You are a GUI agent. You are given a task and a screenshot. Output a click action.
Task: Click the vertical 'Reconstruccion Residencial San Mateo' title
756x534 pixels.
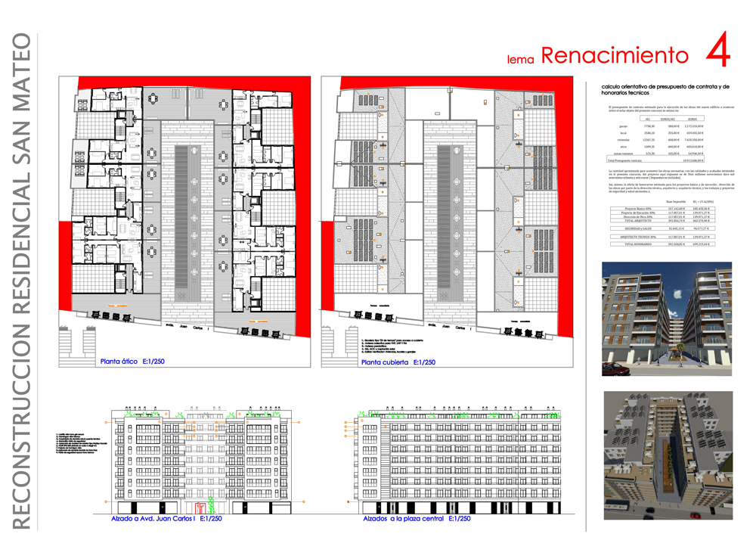pyautogui.click(x=23, y=281)
